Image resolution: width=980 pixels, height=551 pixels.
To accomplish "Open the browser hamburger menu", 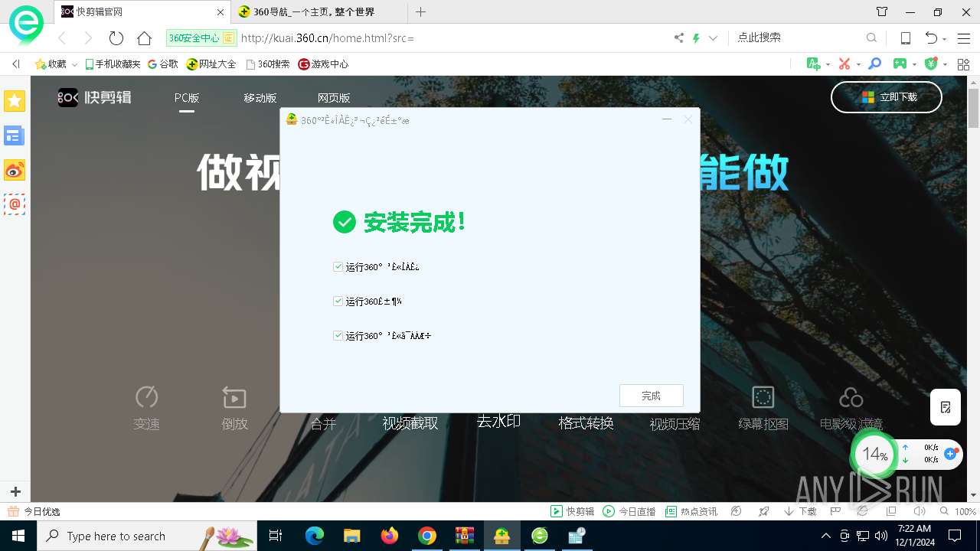I will [x=963, y=37].
